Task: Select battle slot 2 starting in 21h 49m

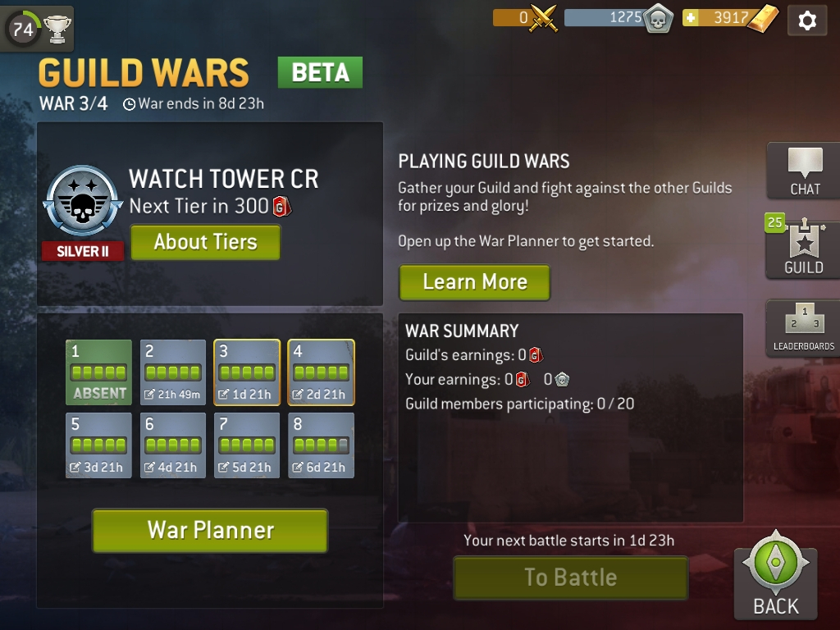Action: pyautogui.click(x=172, y=372)
